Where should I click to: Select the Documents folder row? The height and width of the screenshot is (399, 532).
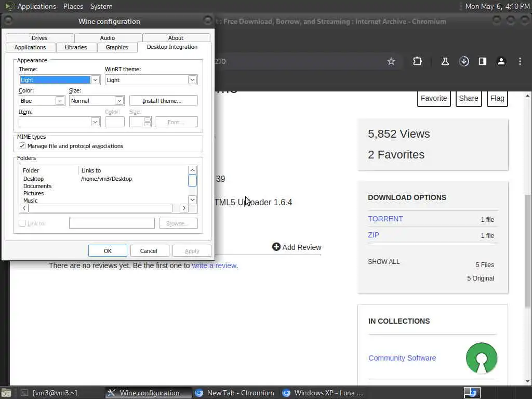pos(103,186)
